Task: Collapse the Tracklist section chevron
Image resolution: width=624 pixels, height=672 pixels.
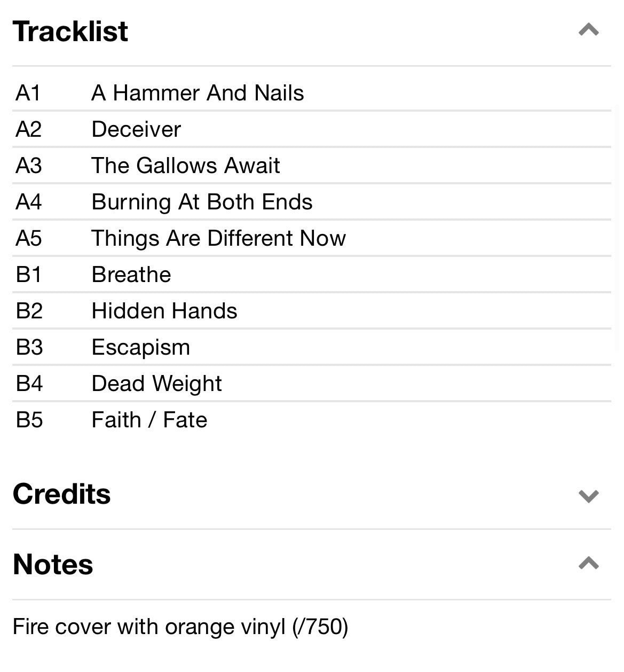Action: click(588, 30)
